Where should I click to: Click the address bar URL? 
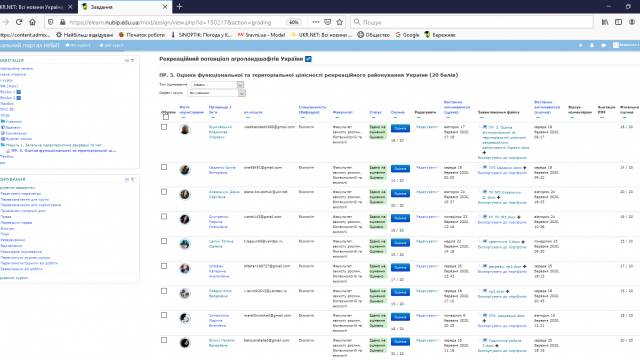point(170,22)
